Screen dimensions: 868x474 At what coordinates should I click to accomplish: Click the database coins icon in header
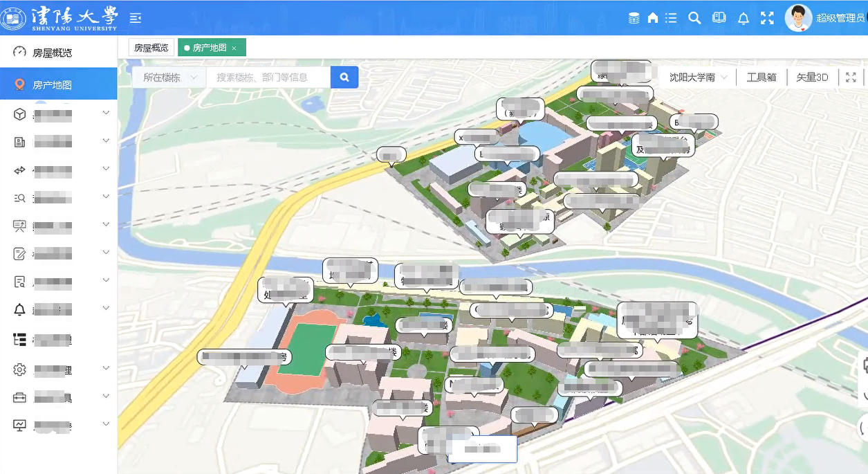pos(634,18)
